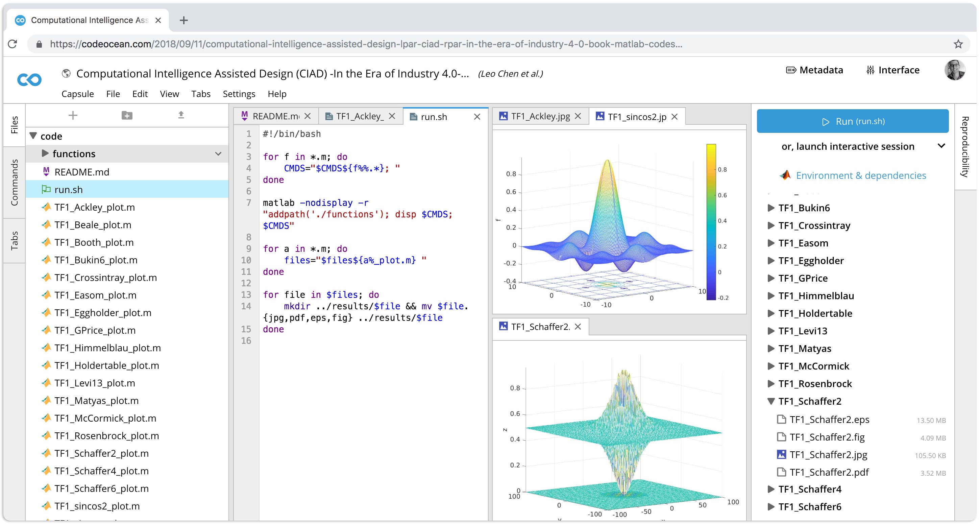The image size is (980, 524).
Task: Click the Code Ocean logo
Action: coord(29,80)
